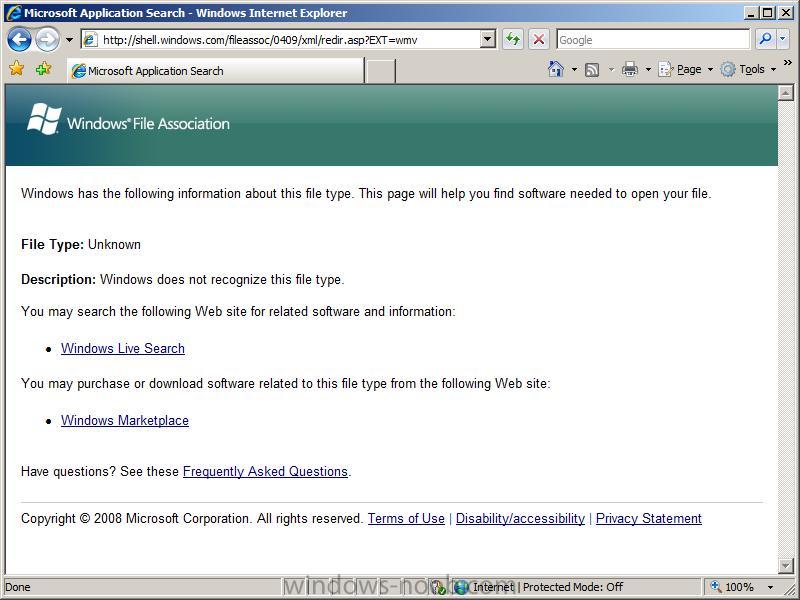Expand the address bar history dropdown

488,39
